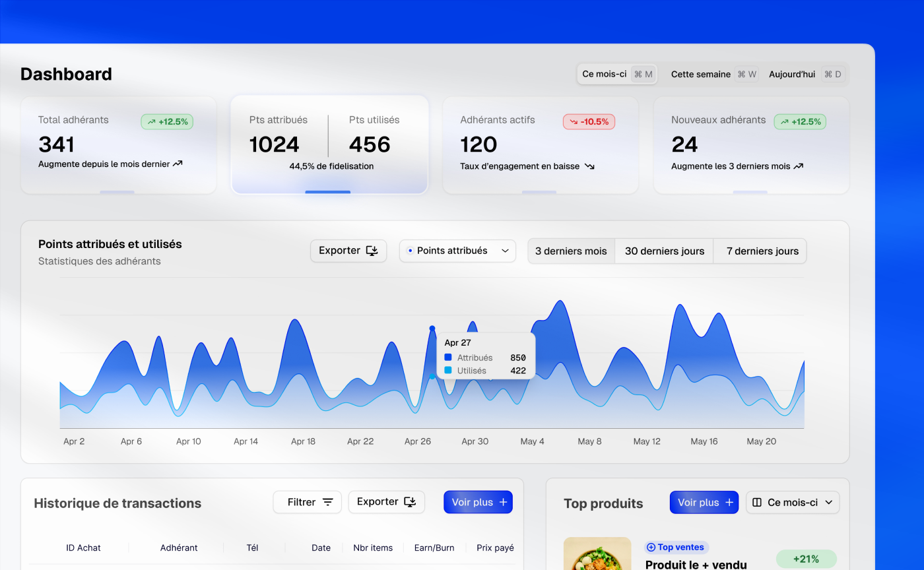
Task: Expand the Ce mois-ci dropdown in Top produits
Action: 793,502
